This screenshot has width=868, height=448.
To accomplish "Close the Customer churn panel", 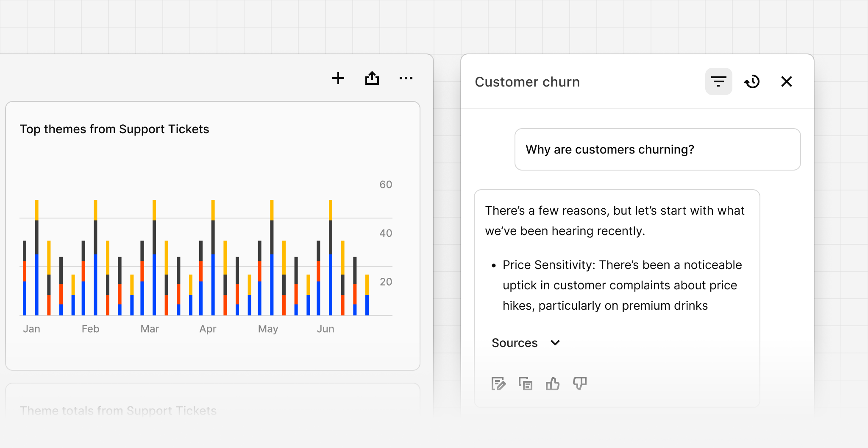I will tap(787, 81).
